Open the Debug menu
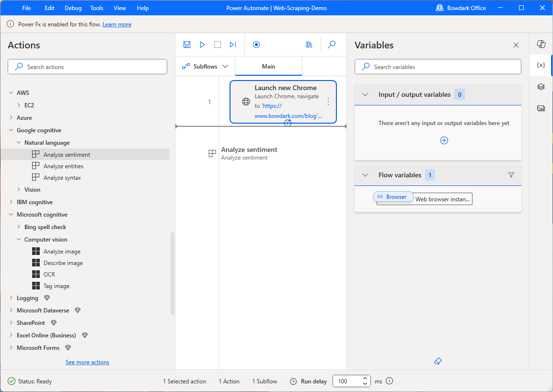 point(73,8)
